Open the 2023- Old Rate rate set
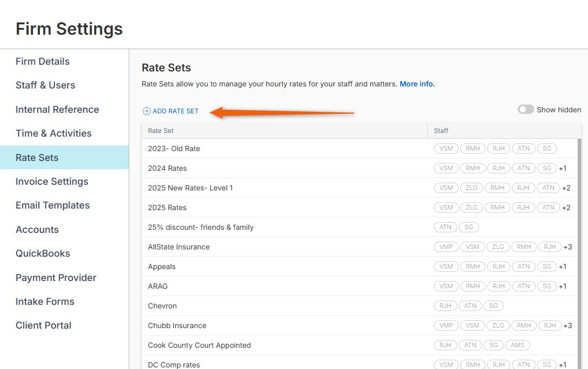The height and width of the screenshot is (369, 588). 174,149
